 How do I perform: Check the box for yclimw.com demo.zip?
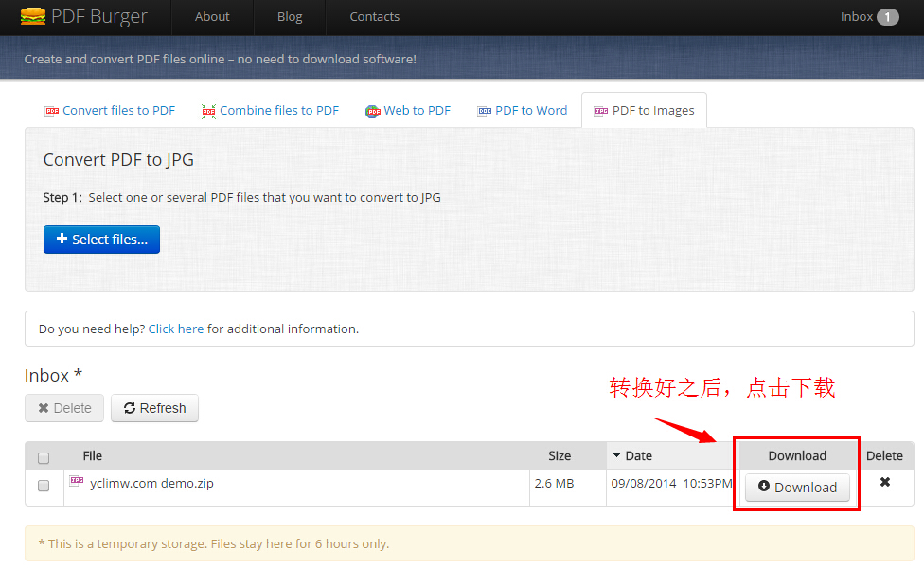click(x=44, y=486)
